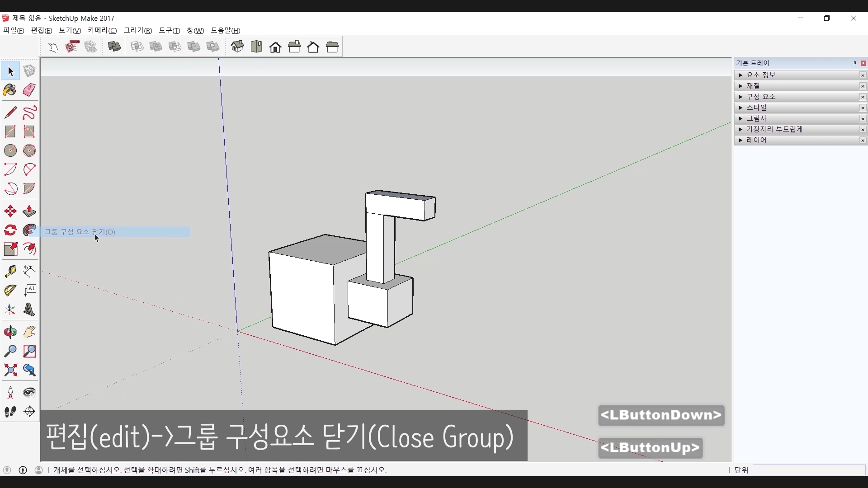This screenshot has height=488, width=868.
Task: Select the Paint Bucket tool
Action: (10, 90)
